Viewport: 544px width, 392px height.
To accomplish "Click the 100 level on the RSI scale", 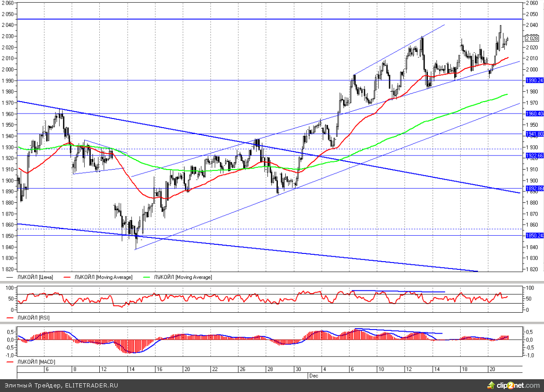I will tap(529, 288).
